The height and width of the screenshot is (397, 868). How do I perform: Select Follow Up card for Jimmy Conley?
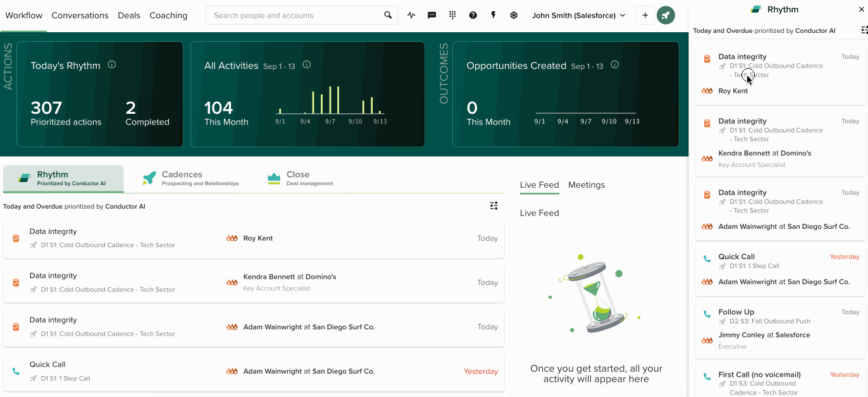click(779, 329)
